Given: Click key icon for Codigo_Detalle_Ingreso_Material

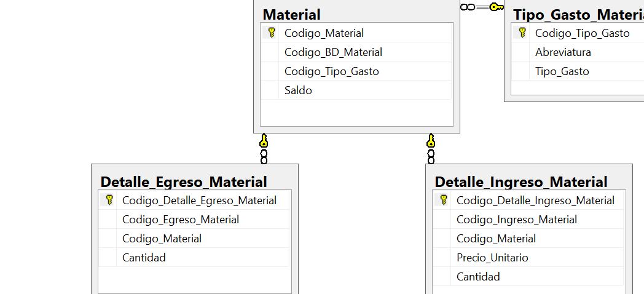Looking at the screenshot, I should click(x=443, y=201).
